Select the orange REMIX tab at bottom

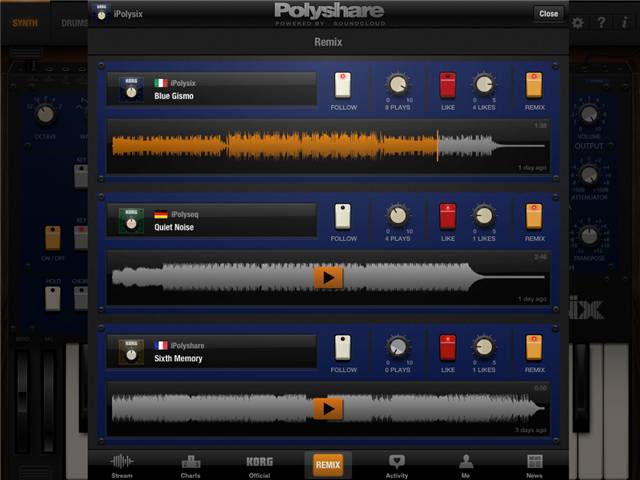[x=328, y=464]
